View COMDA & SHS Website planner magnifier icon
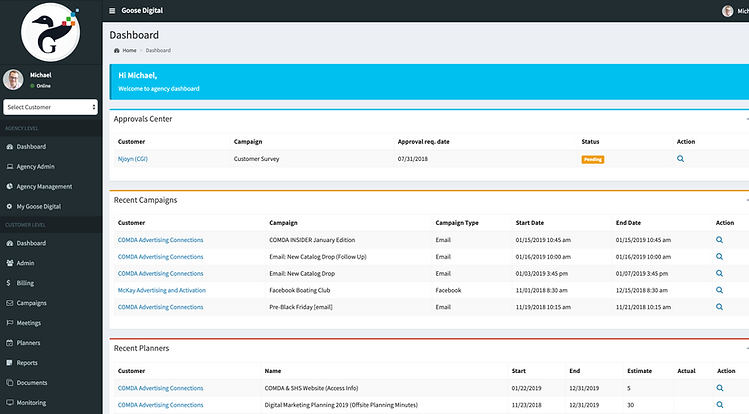749x414 pixels. point(720,388)
